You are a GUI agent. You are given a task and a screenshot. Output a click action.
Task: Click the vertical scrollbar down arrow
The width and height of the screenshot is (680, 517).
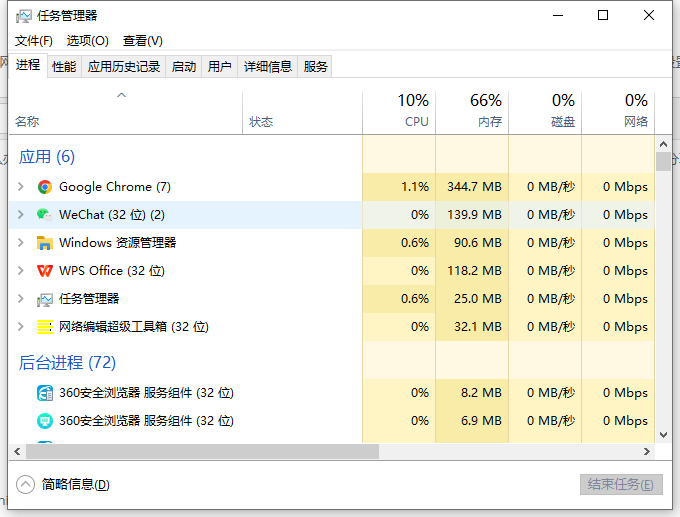(663, 434)
